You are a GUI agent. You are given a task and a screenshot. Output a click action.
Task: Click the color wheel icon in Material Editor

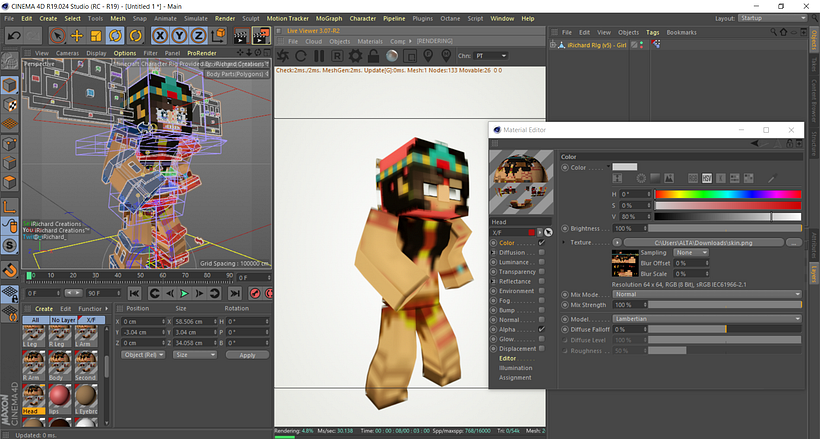(641, 178)
